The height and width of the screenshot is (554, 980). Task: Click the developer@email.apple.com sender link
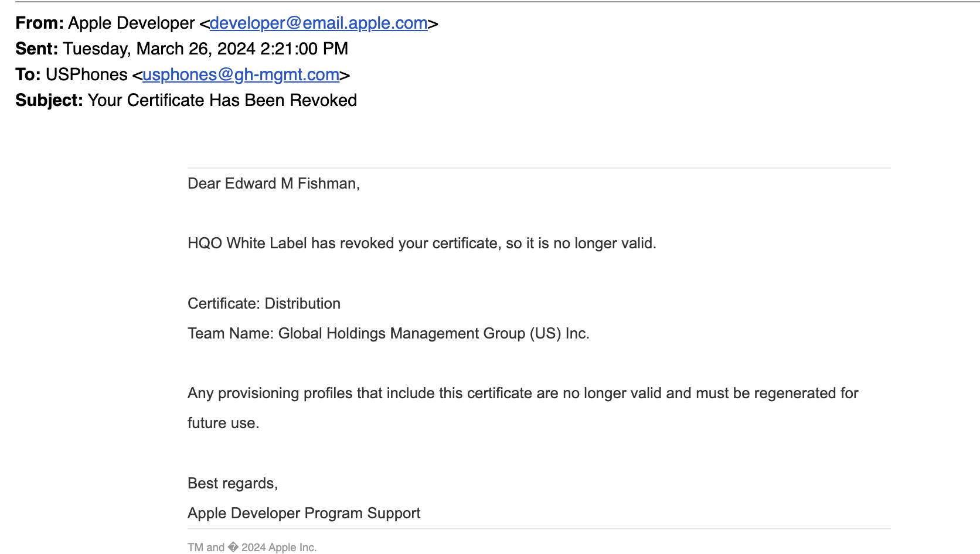(x=318, y=23)
